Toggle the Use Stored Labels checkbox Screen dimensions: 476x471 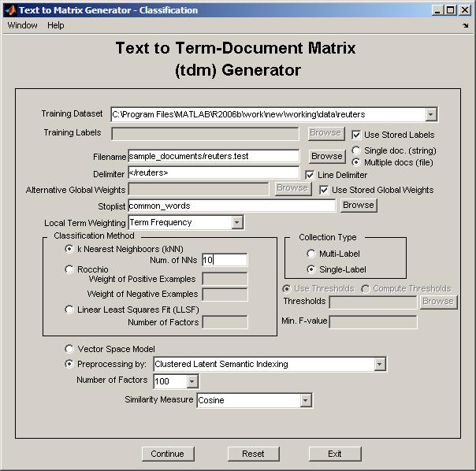(x=356, y=135)
